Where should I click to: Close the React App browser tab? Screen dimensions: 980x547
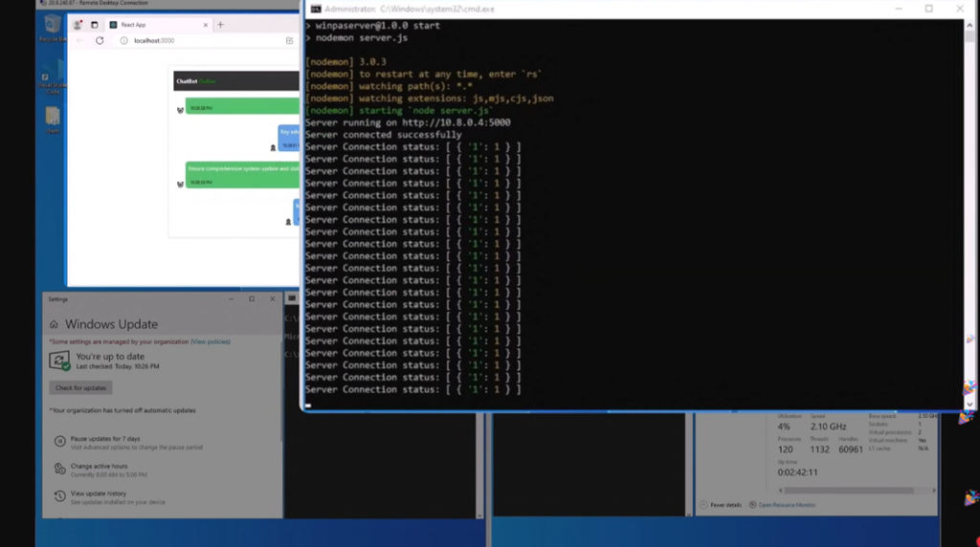tap(204, 25)
